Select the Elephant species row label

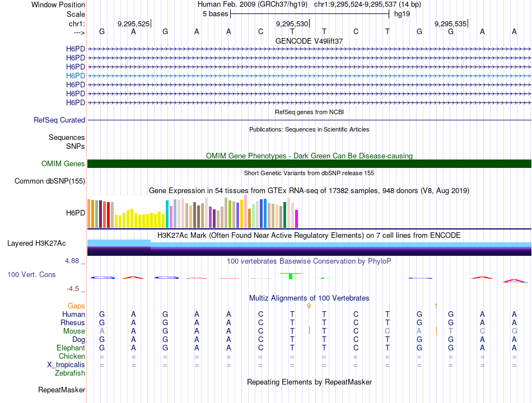tap(71, 348)
